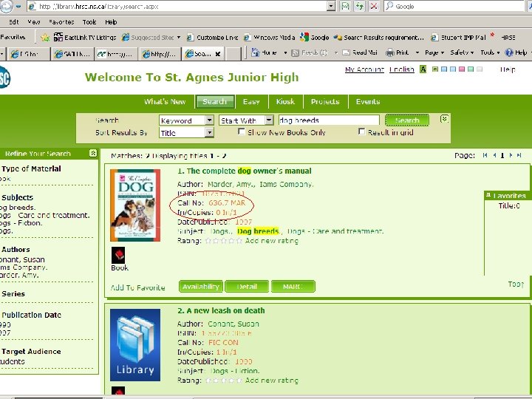Click the Print icon in toolbar
The height and width of the screenshot is (399, 532).
(x=390, y=52)
